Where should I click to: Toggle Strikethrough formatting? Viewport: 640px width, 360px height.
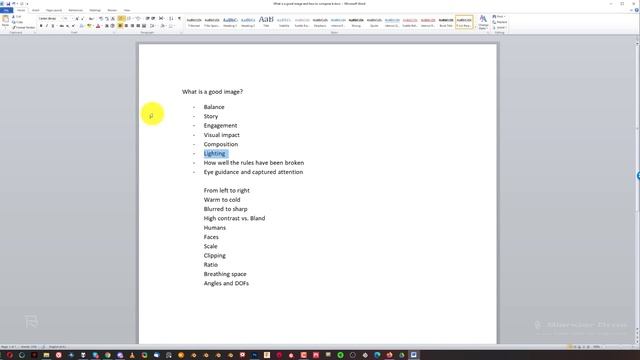(62, 26)
